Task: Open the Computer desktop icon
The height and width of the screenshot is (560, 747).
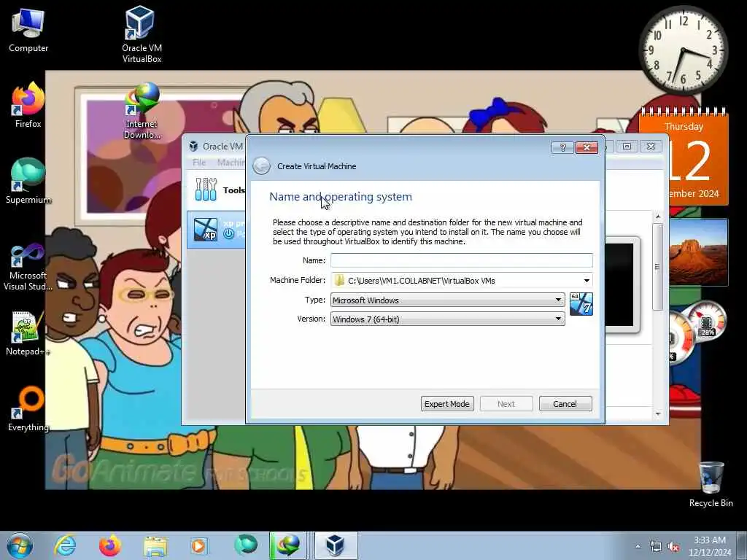Action: (x=28, y=29)
